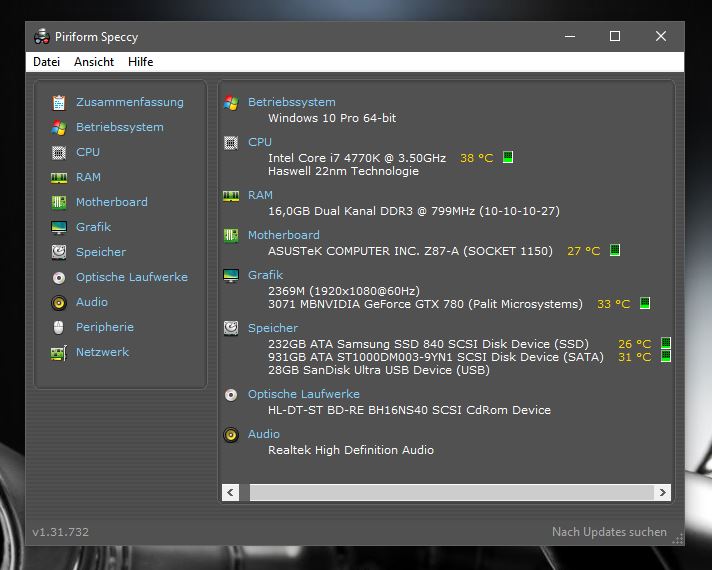Click the Netzwerk card icon in sidebar
The image size is (712, 570).
pos(59,352)
